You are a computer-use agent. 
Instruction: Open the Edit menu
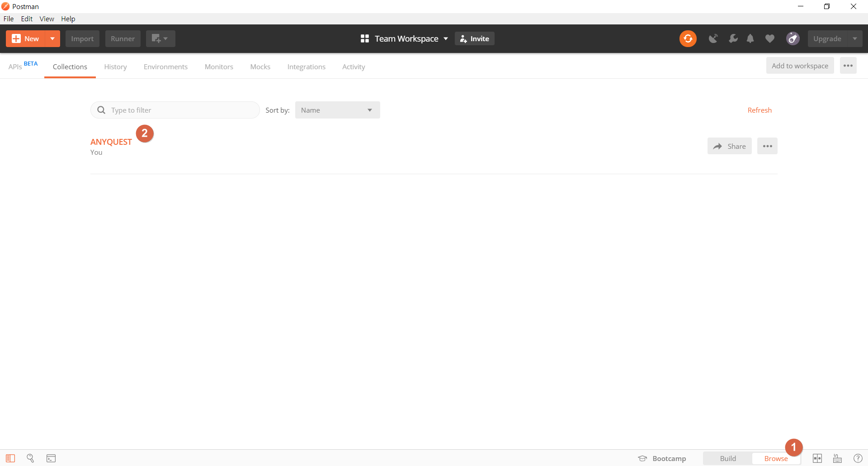tap(27, 19)
